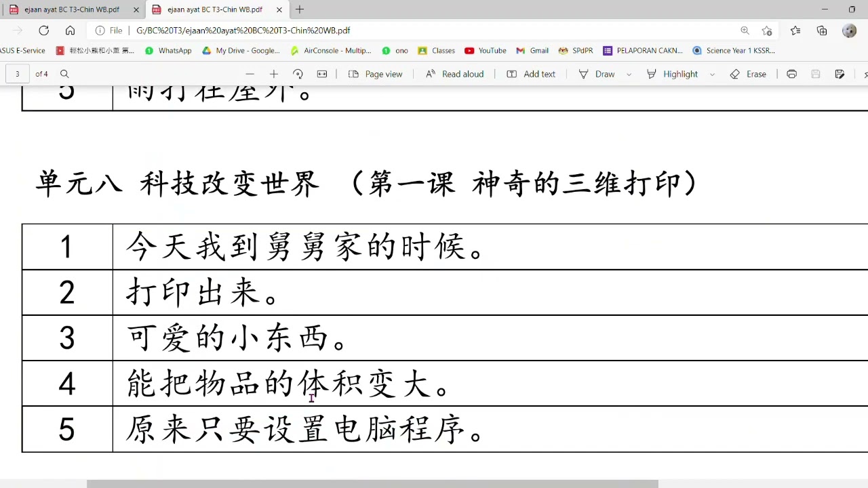The image size is (868, 488).
Task: Open the ono bookmark
Action: [395, 50]
